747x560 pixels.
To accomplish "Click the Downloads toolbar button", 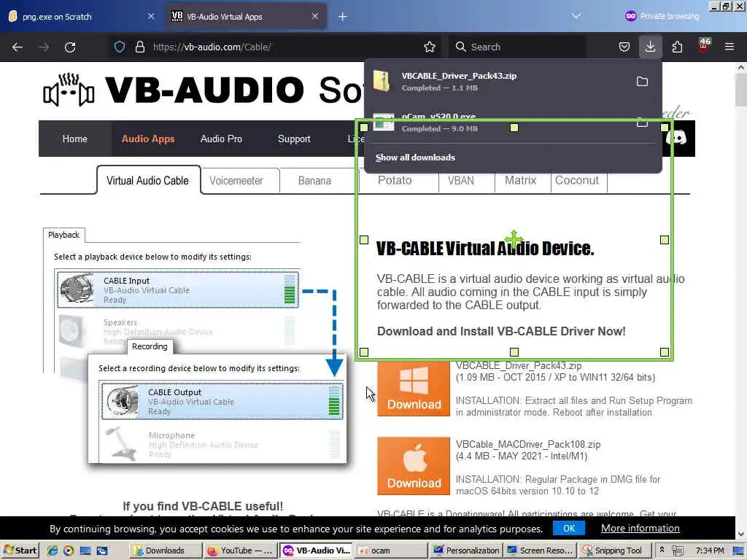I will [x=650, y=47].
